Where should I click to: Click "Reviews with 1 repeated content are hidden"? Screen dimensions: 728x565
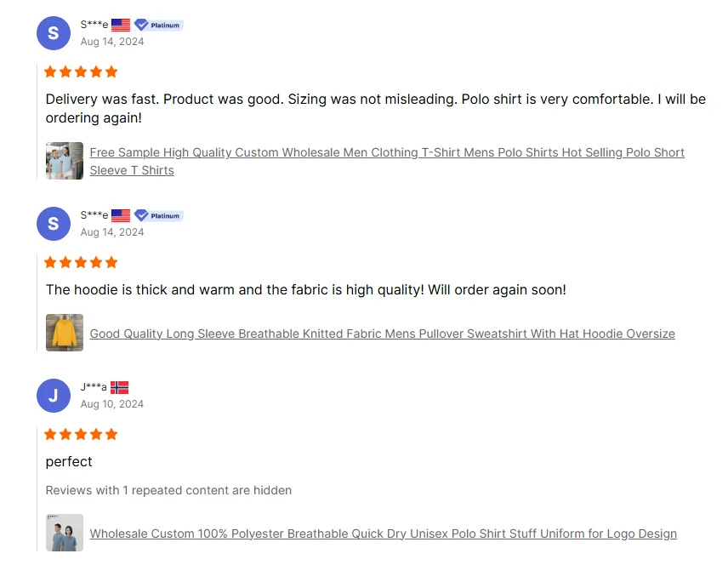[168, 490]
